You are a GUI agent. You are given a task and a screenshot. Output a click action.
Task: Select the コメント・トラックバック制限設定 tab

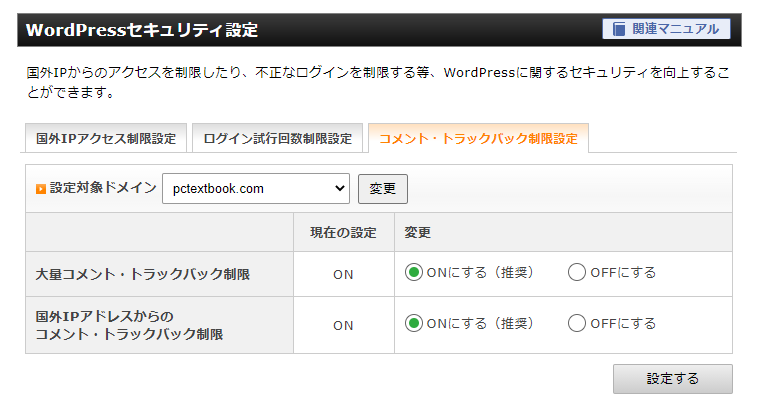pos(478,139)
